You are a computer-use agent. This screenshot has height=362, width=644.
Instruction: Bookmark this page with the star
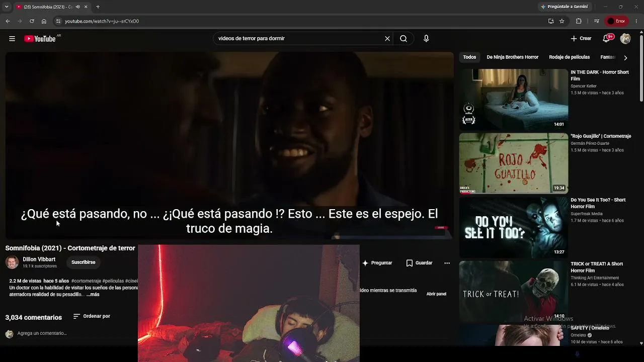[x=562, y=21]
